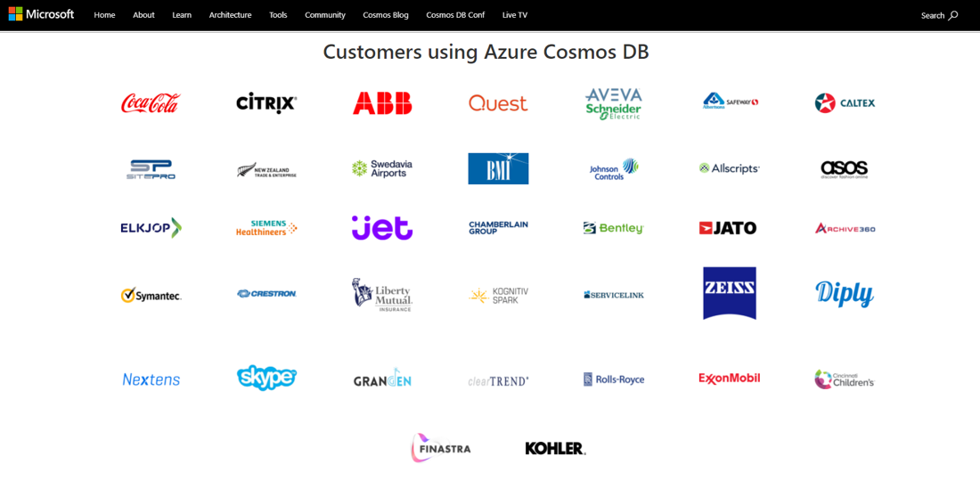
Task: Click the Coca-Cola logo
Action: (x=151, y=103)
